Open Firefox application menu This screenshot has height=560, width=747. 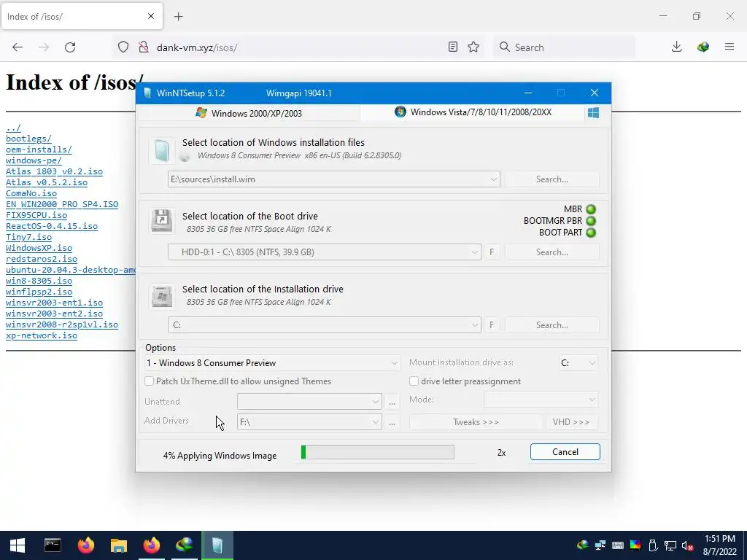coord(729,47)
